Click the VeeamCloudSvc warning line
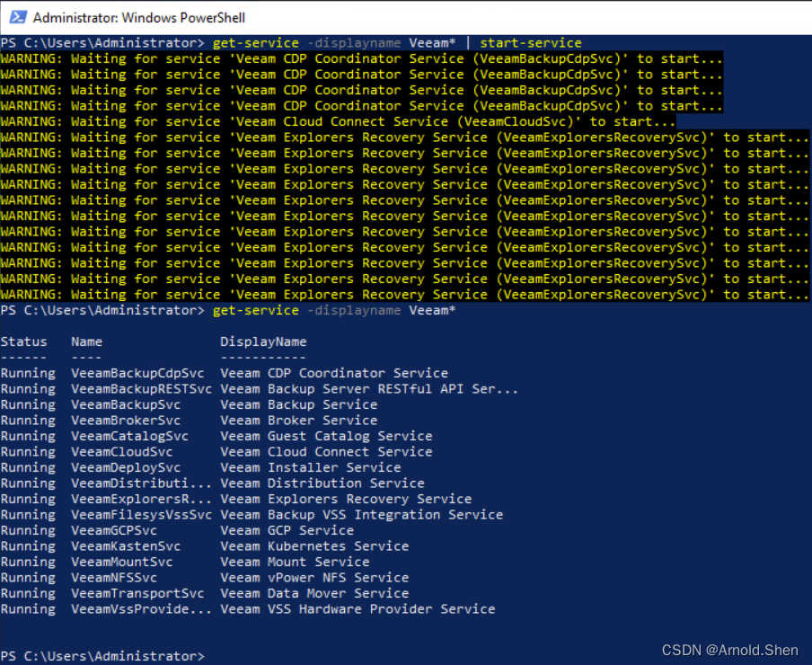812x665 pixels. click(338, 121)
